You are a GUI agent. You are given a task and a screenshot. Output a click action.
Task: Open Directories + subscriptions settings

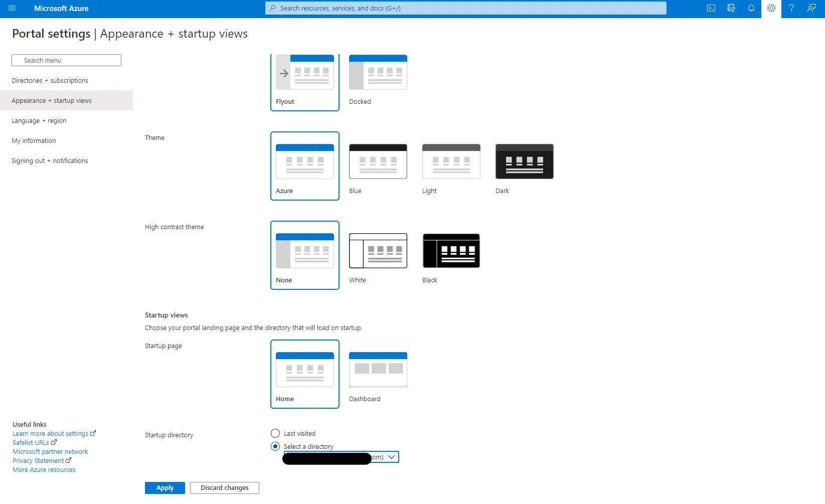[x=66, y=80]
